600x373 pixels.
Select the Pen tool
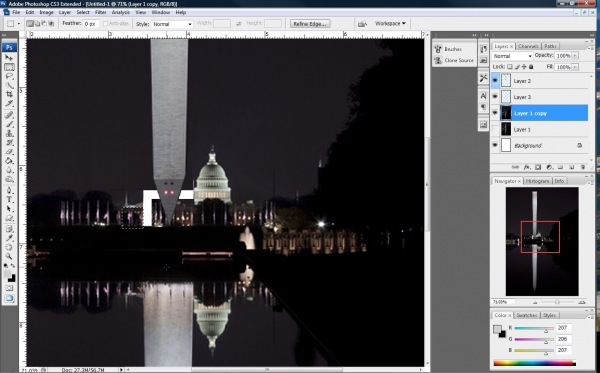tap(9, 190)
